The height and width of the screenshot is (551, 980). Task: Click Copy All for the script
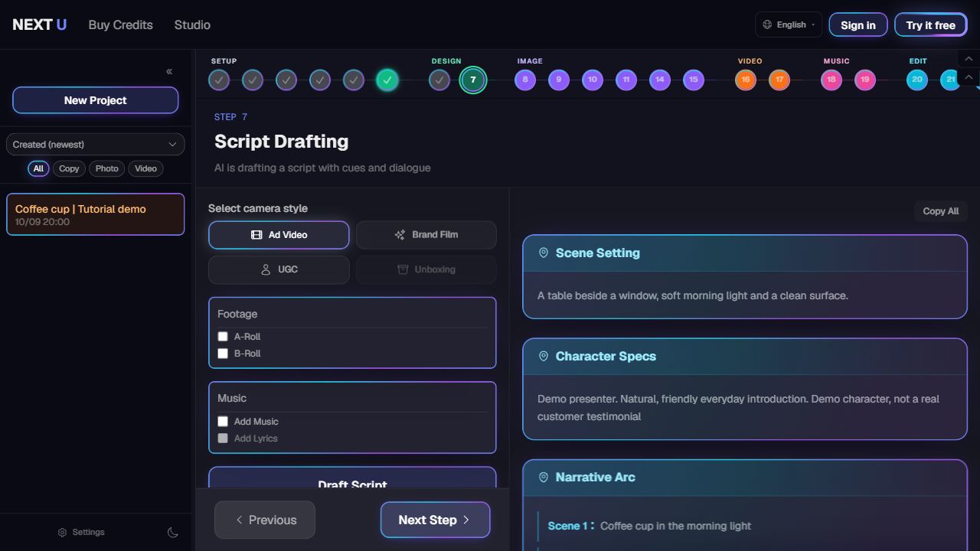(941, 211)
